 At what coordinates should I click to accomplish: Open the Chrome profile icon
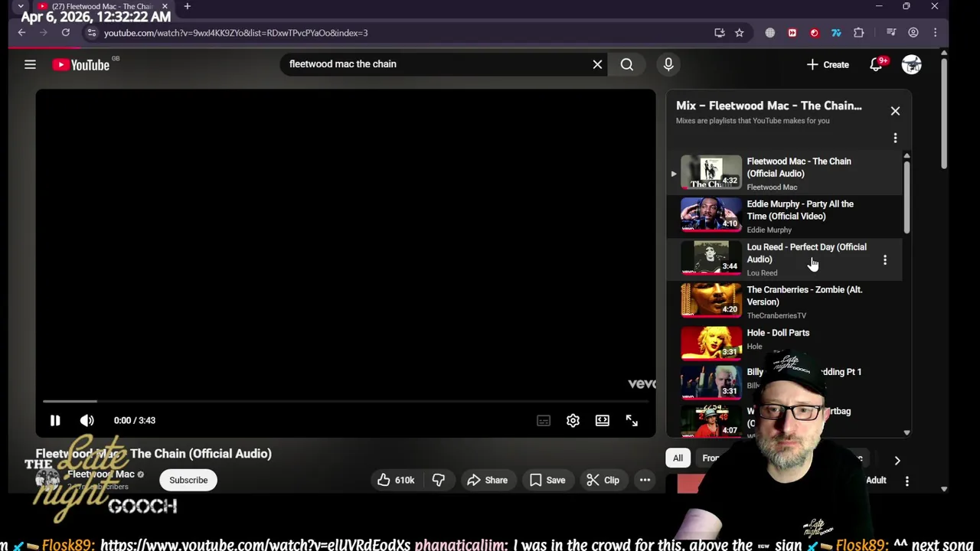pos(913,33)
